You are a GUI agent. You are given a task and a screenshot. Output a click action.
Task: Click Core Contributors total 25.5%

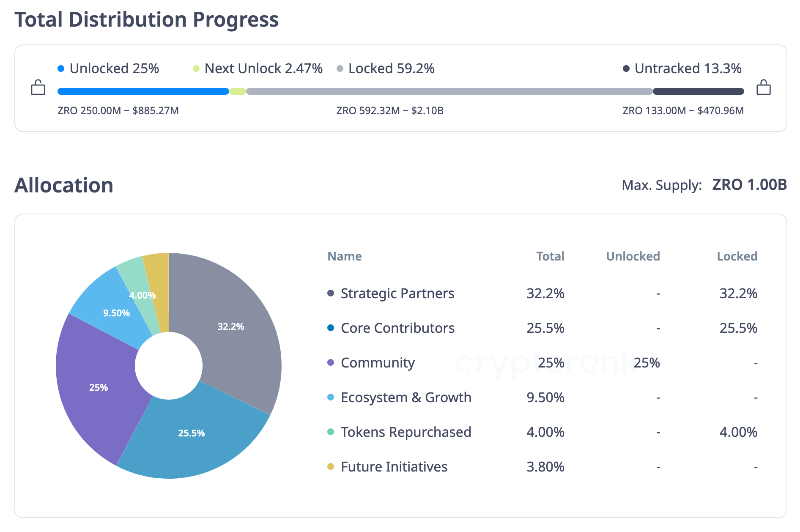(545, 328)
